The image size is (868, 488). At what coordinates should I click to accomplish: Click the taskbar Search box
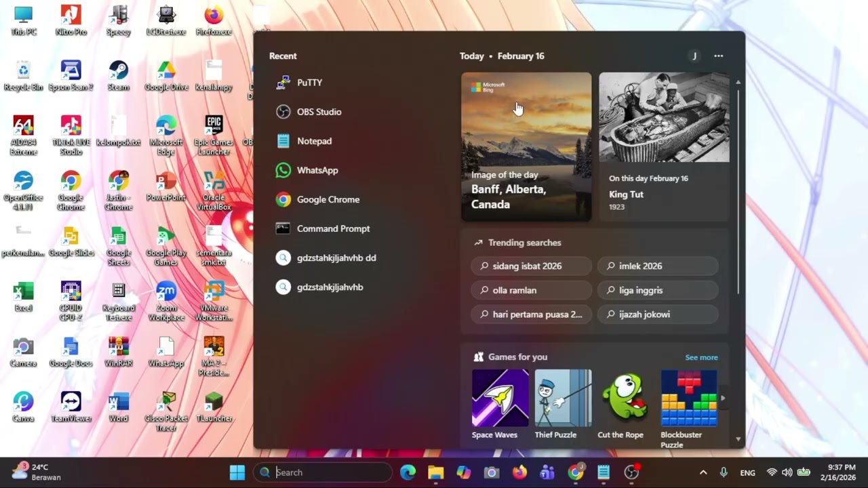tap(323, 472)
